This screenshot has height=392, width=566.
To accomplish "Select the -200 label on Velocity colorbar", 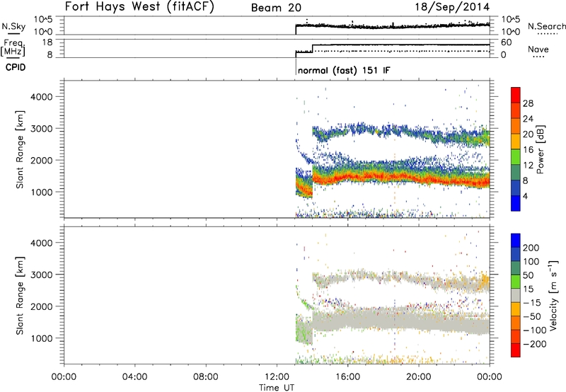I will point(535,344).
